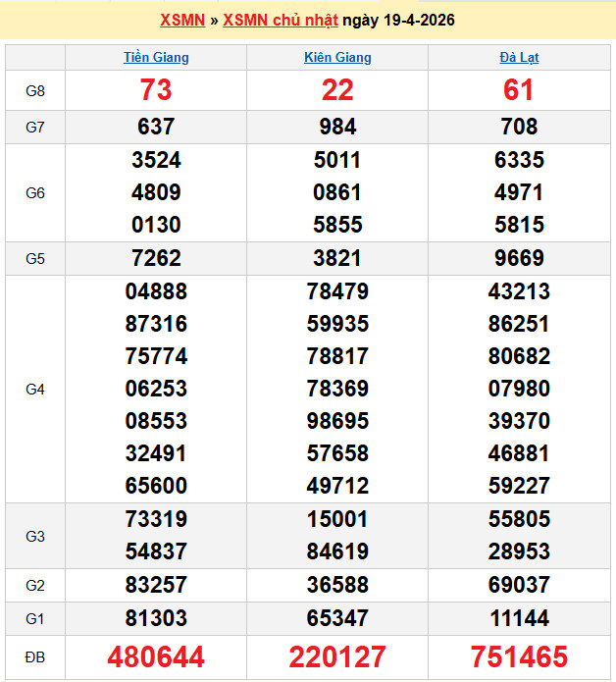Open the XSMN link in the header
This screenshot has width=616, height=682.
click(181, 21)
